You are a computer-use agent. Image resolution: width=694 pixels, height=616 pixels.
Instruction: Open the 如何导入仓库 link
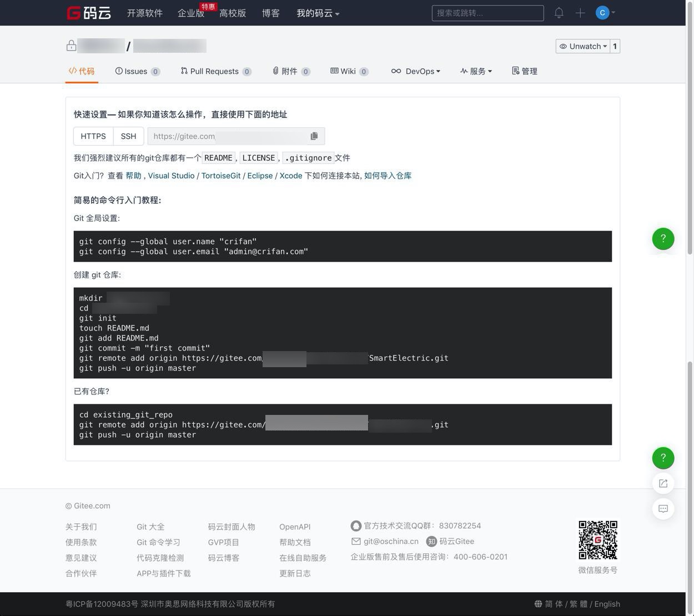pyautogui.click(x=388, y=176)
